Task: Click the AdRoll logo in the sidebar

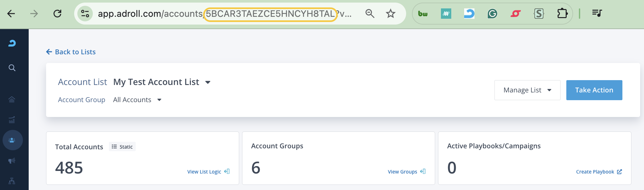Action: click(12, 43)
